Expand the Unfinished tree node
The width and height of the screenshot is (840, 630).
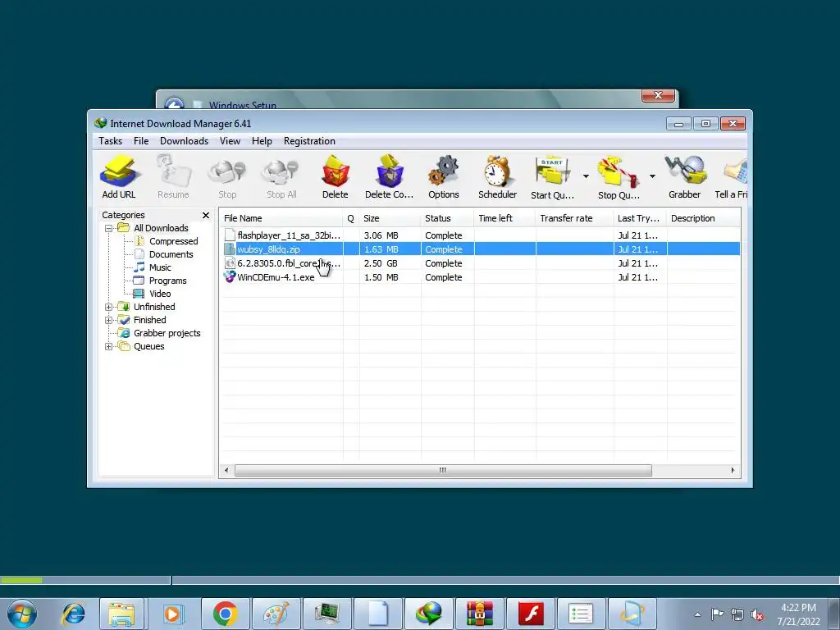109,307
